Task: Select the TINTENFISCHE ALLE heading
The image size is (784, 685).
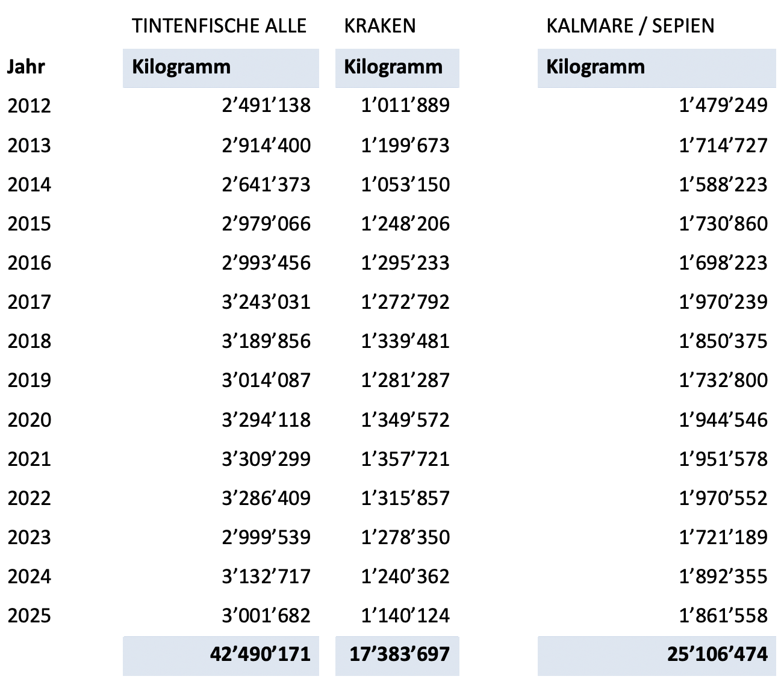Action: (x=219, y=26)
